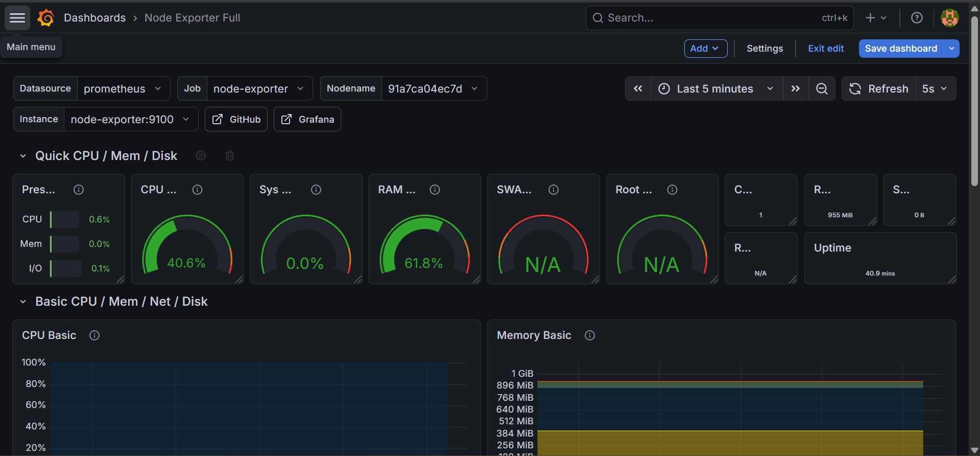The height and width of the screenshot is (456, 980).
Task: Click resize handle of RAM Used gauge panel
Action: tap(476, 279)
